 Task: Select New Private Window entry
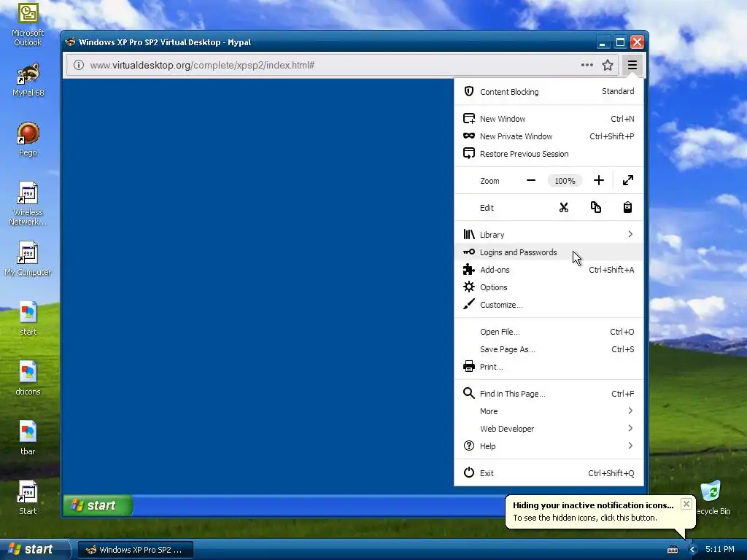point(549,136)
